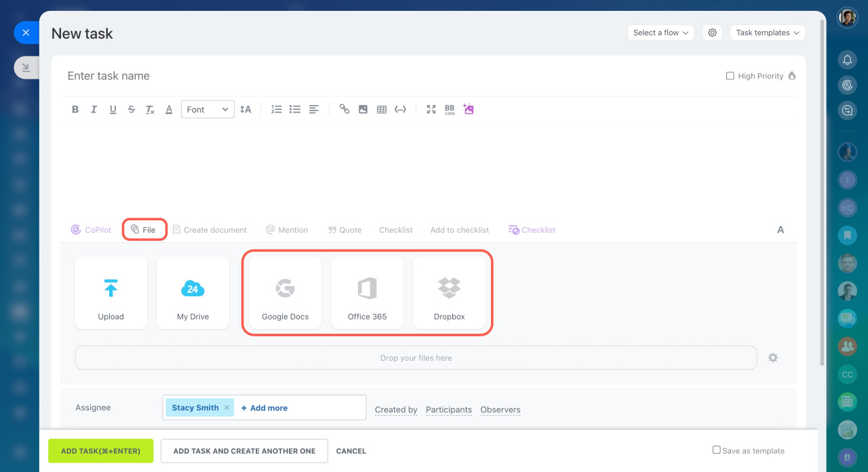This screenshot has height=472, width=868.
Task: Clear text formatting
Action: (150, 109)
